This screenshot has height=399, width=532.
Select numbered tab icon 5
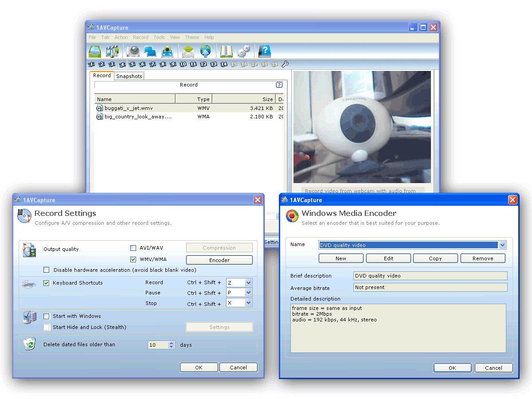[x=133, y=64]
